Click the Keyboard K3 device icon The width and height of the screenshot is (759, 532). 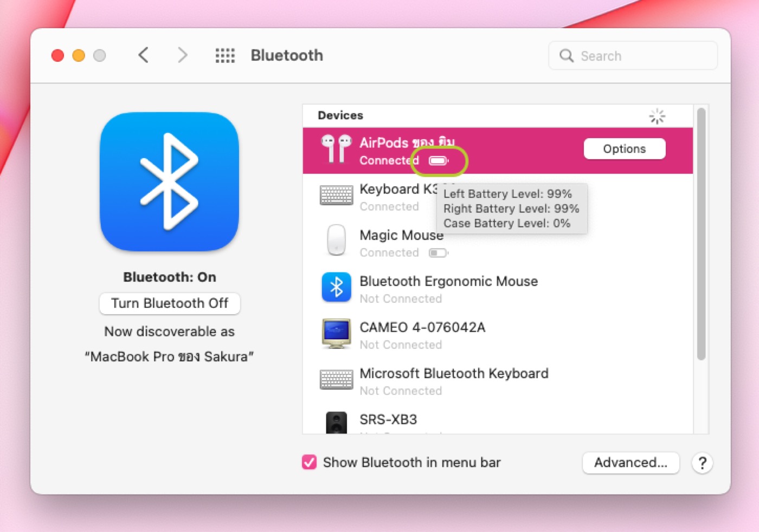[x=336, y=196]
